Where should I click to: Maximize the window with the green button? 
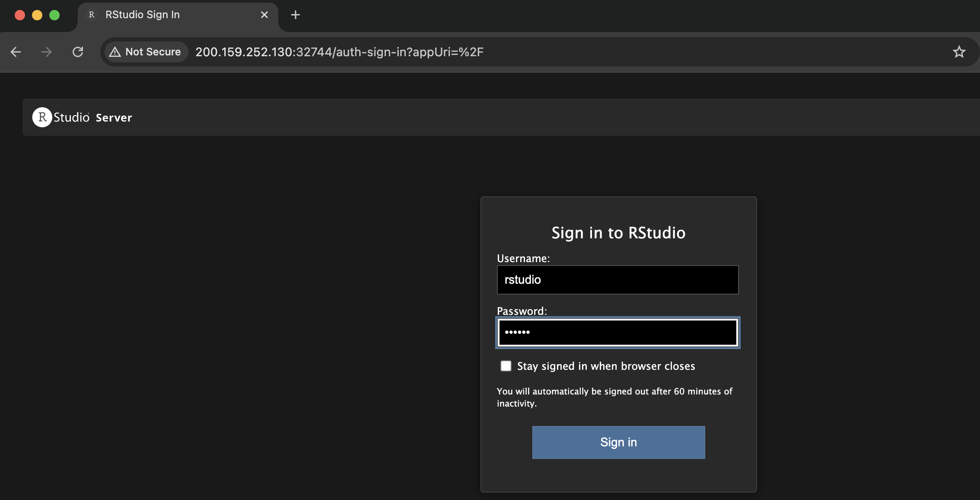click(54, 15)
